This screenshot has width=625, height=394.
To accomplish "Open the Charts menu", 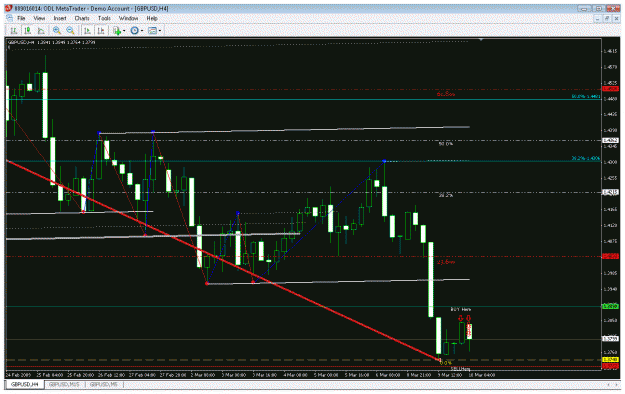I will click(82, 18).
